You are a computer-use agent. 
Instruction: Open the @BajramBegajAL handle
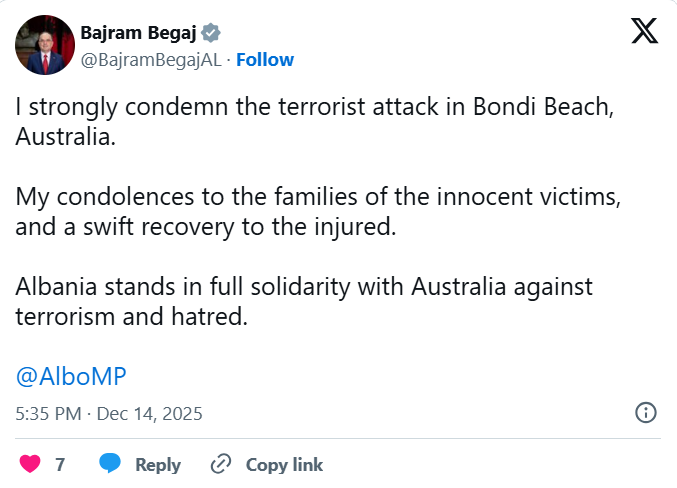150,59
